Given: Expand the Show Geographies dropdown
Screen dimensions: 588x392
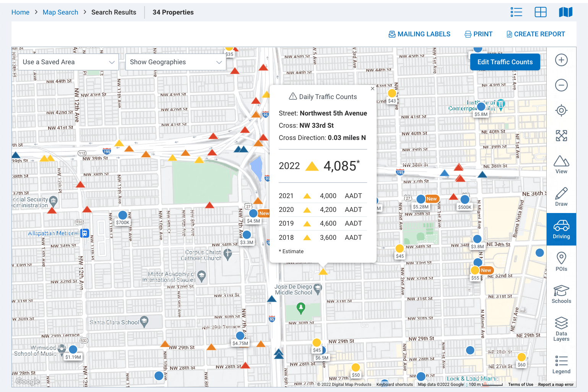Looking at the screenshot, I should pyautogui.click(x=175, y=62).
